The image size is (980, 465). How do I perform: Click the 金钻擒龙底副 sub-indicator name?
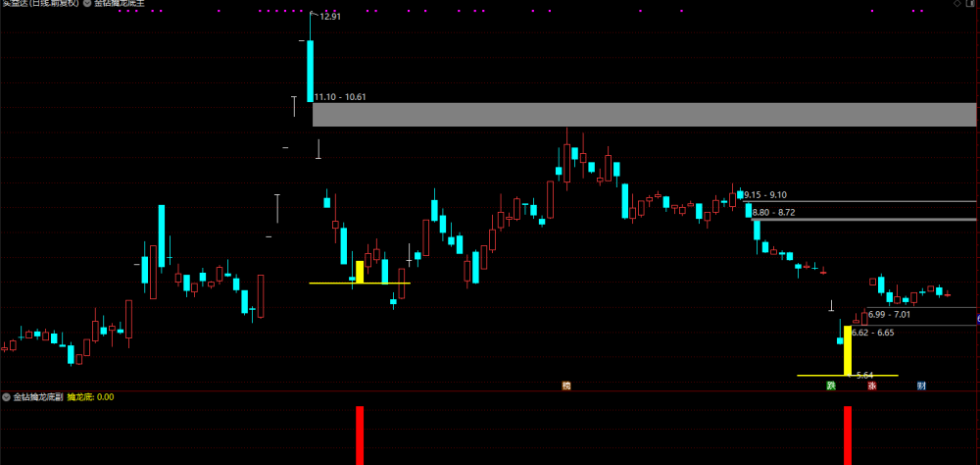pos(38,396)
